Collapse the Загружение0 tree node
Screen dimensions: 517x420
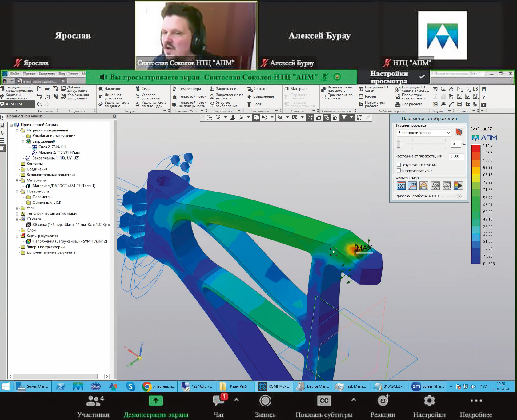pos(23,142)
